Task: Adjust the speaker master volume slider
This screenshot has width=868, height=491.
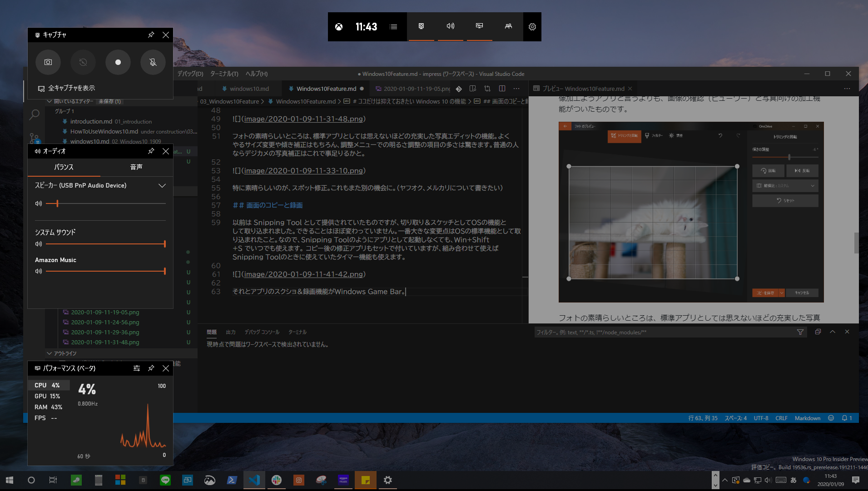Action: coord(106,203)
